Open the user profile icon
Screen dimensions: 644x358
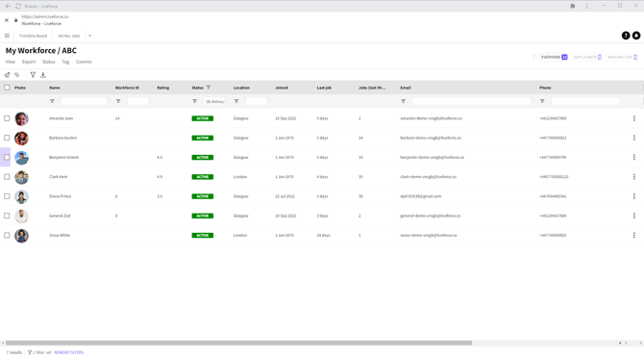pos(636,36)
